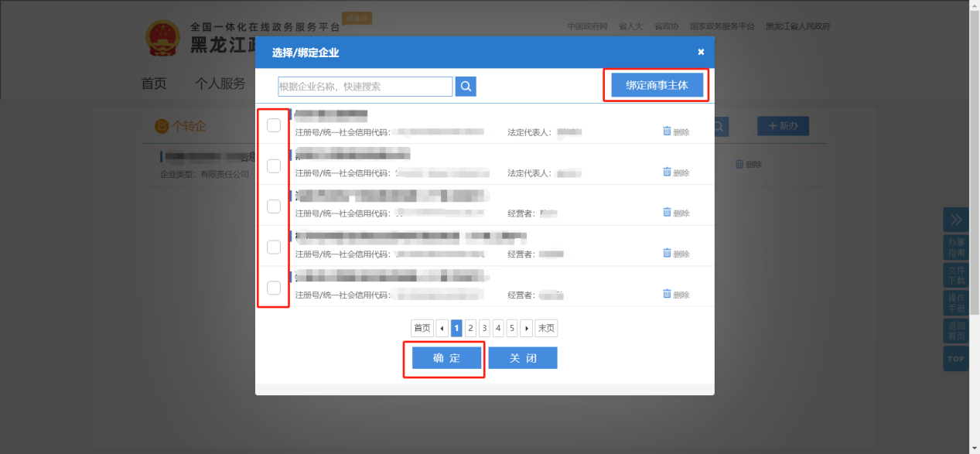
Task: Jump to 末页 last page
Action: click(x=546, y=329)
